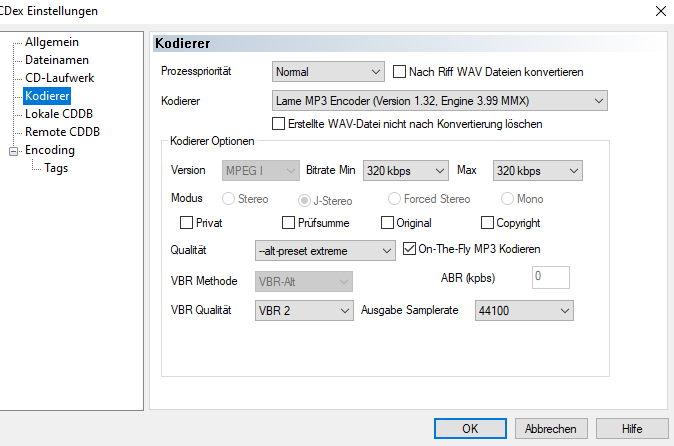674x446 pixels.
Task: Select Allgemein in the settings tree
Action: click(52, 42)
